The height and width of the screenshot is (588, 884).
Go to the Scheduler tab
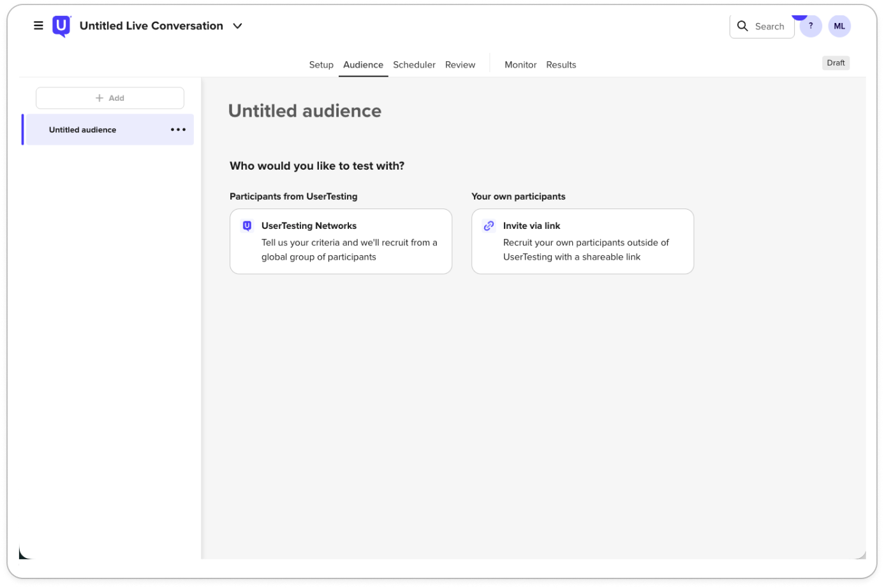414,65
